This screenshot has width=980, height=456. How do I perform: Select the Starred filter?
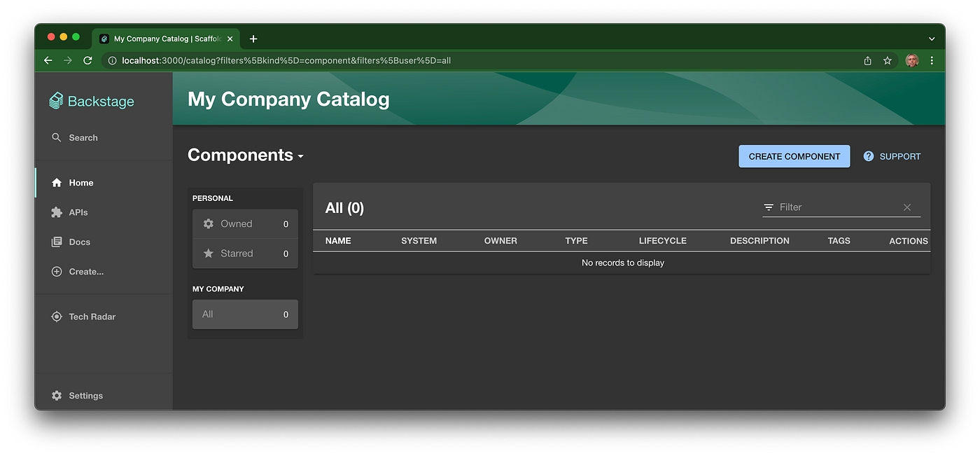(245, 254)
